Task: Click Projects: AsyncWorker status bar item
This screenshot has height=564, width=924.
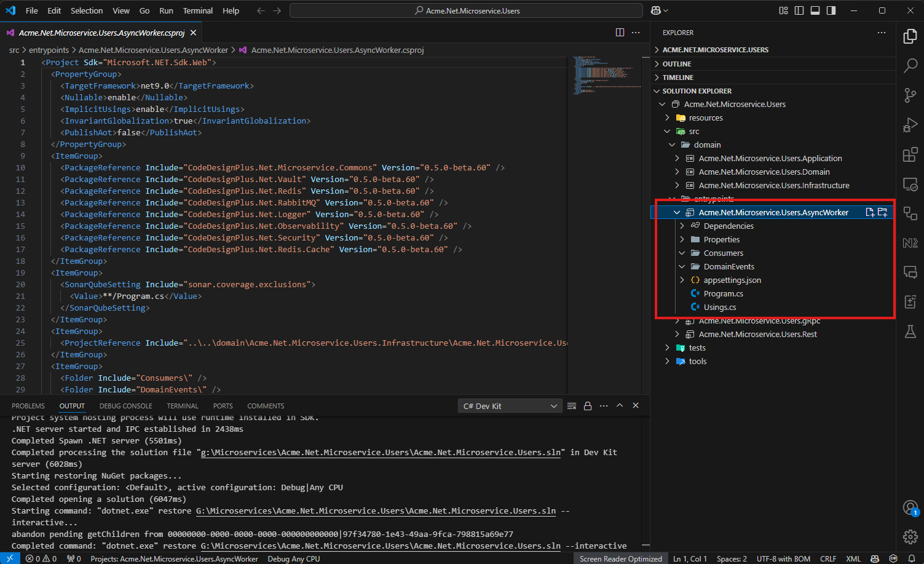Action: [174, 558]
